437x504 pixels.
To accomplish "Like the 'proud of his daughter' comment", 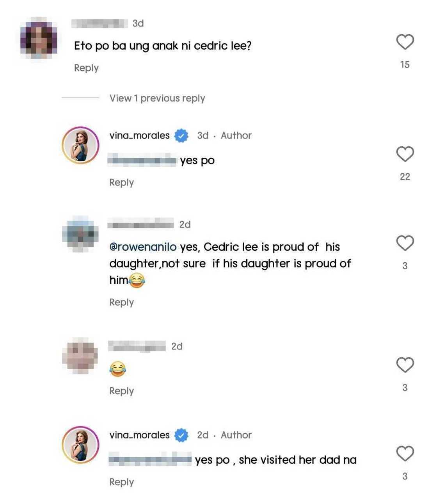I will (405, 243).
